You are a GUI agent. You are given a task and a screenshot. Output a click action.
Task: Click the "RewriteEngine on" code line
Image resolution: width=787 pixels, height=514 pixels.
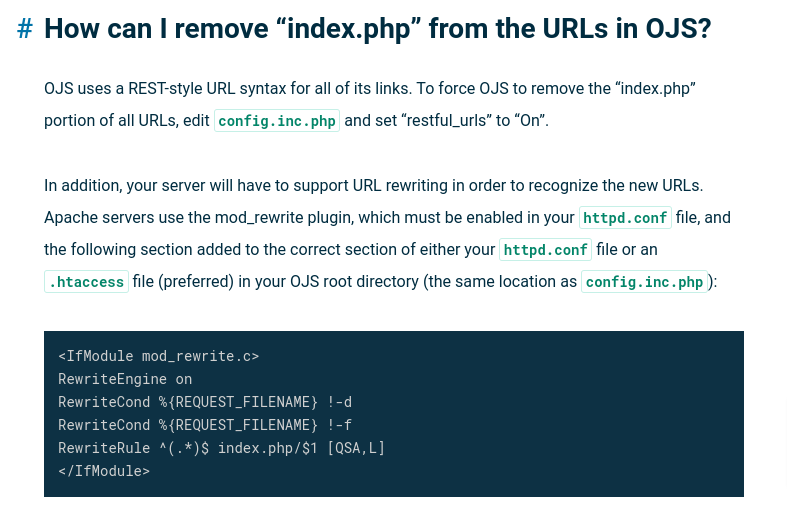[125, 379]
